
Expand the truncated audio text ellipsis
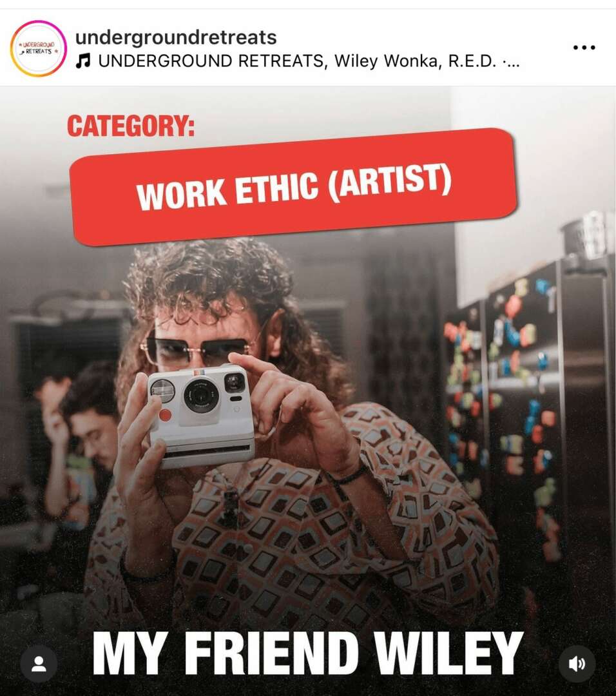click(x=510, y=62)
